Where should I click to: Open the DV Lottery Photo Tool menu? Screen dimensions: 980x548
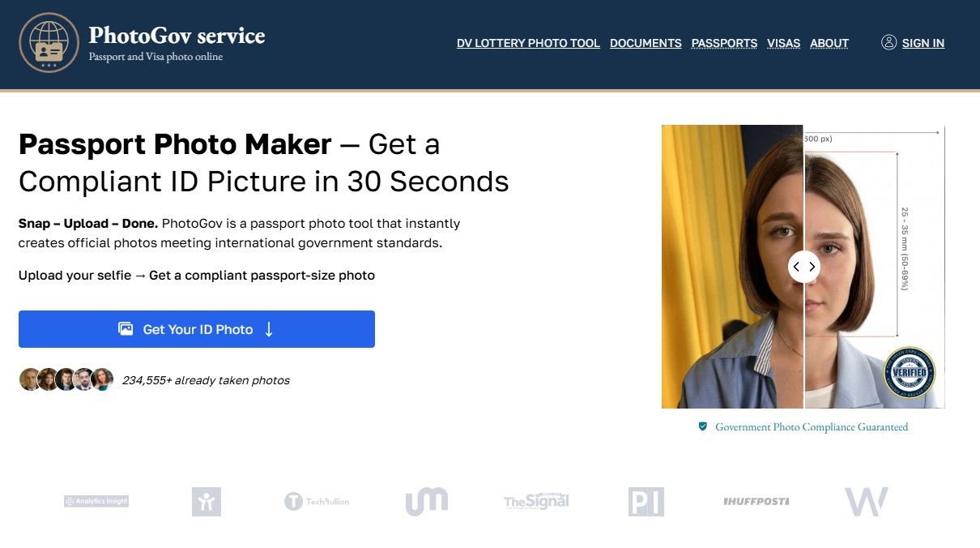(x=528, y=44)
